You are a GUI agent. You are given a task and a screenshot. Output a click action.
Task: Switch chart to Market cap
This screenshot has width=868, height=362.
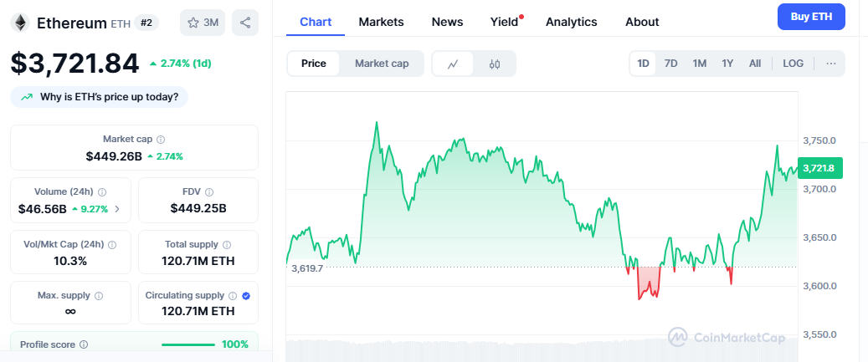(x=382, y=64)
